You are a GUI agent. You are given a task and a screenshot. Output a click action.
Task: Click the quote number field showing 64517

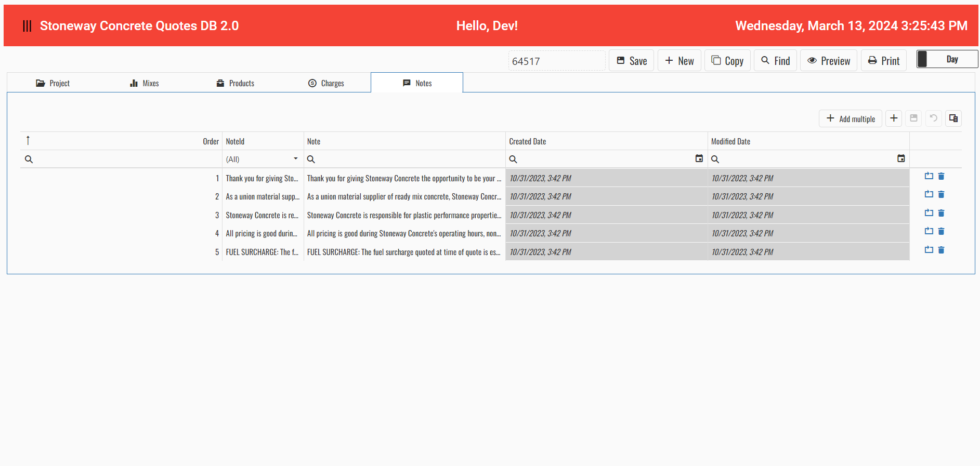pos(557,61)
